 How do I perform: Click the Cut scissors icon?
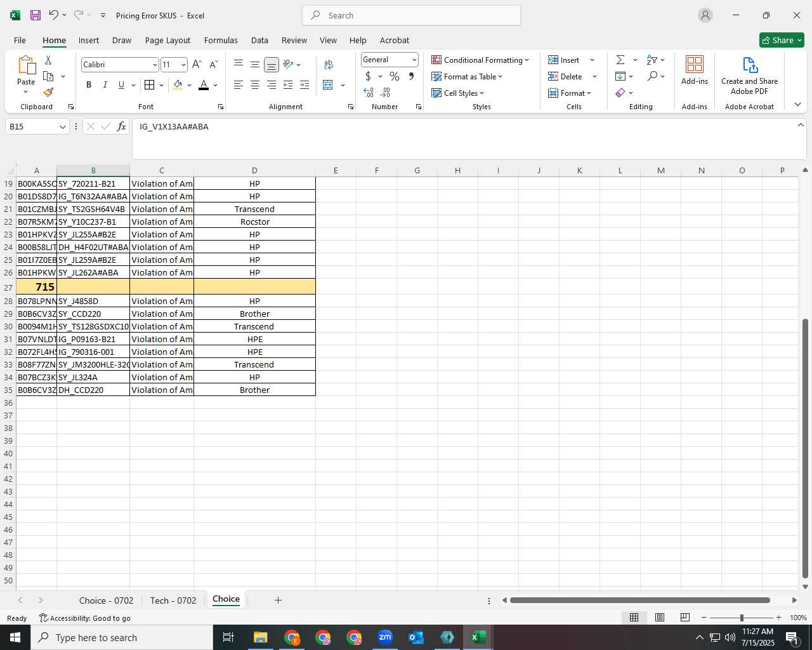[x=48, y=60]
